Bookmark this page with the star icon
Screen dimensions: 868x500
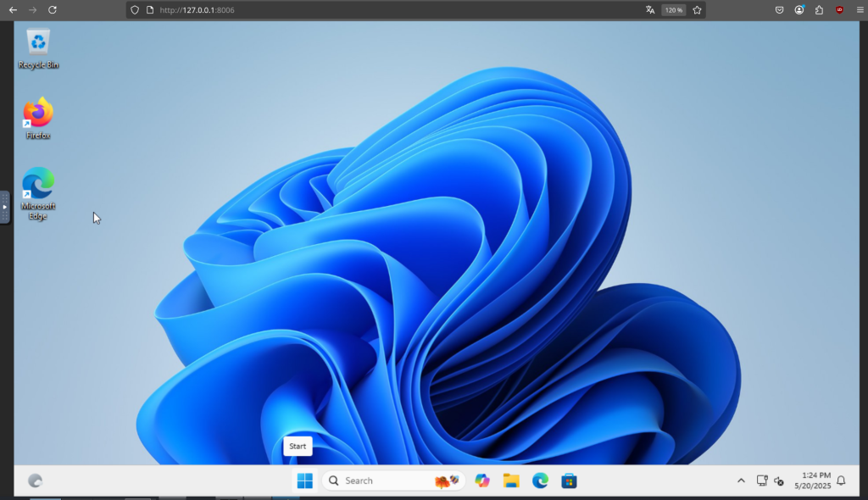click(697, 10)
